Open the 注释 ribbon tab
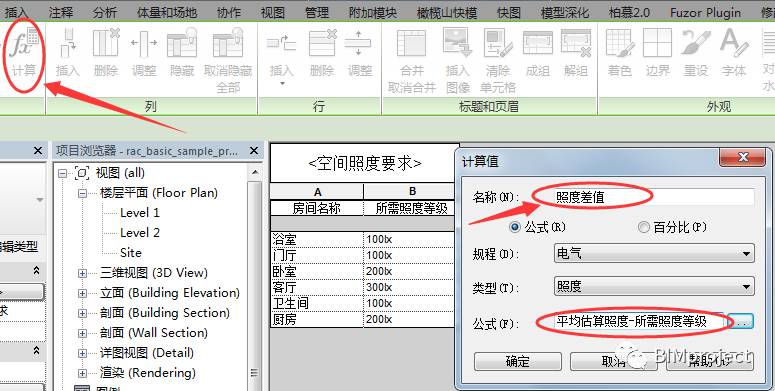 (x=61, y=12)
